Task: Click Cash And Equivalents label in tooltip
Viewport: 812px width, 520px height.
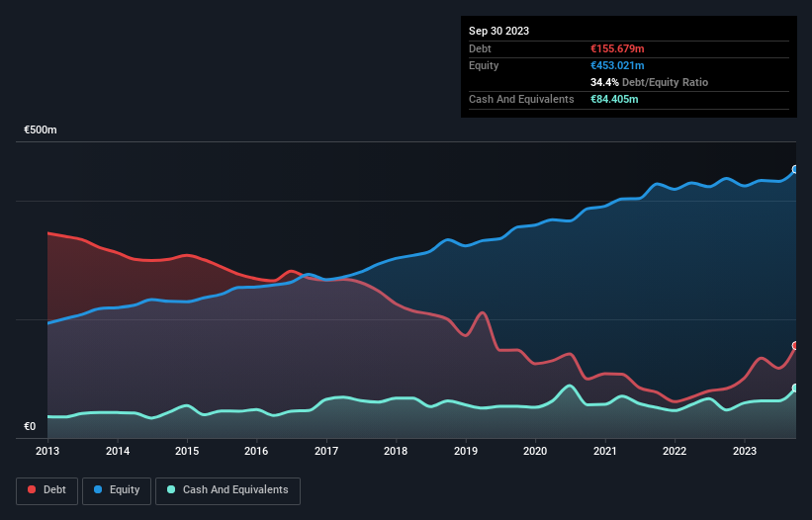Action: 521,99
